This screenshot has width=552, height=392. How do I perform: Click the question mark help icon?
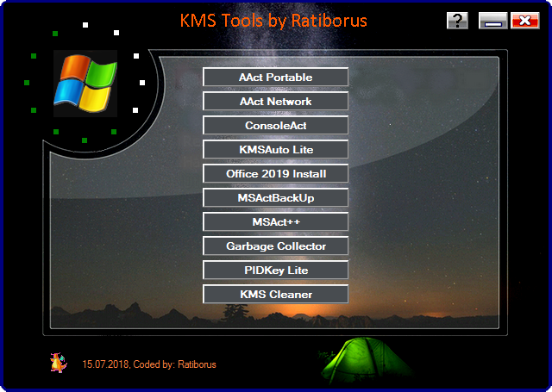457,21
